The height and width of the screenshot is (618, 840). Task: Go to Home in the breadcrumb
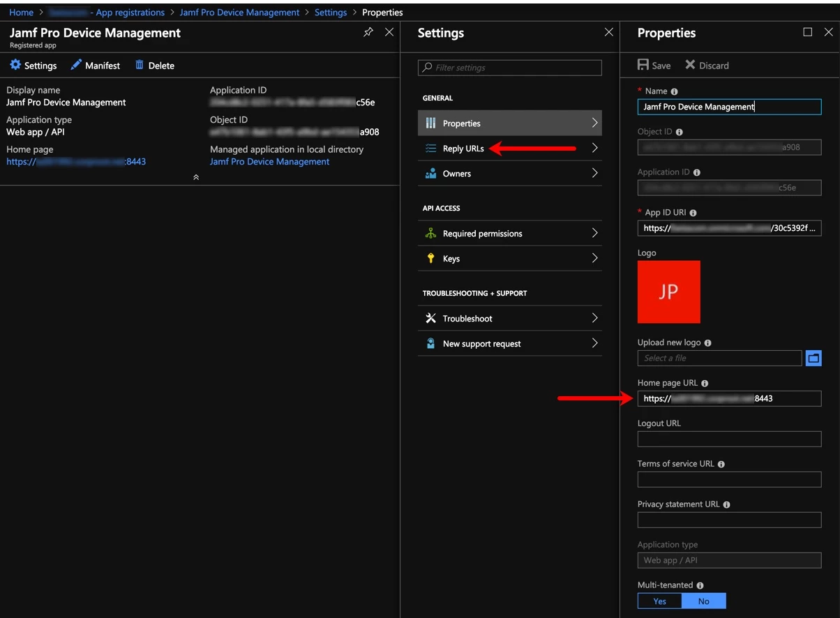tap(21, 13)
